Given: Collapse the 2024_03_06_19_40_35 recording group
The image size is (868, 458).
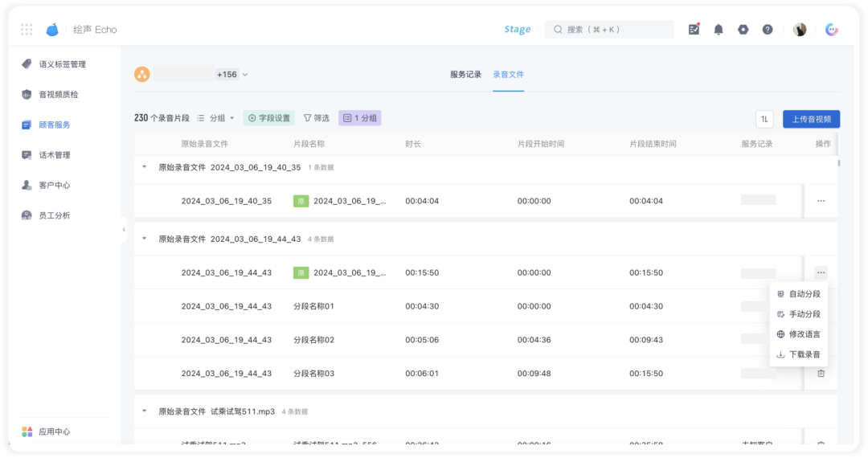Looking at the screenshot, I should pyautogui.click(x=145, y=167).
